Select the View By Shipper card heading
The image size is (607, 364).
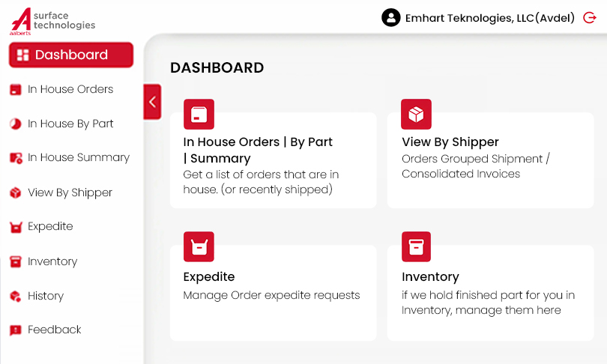tap(450, 142)
